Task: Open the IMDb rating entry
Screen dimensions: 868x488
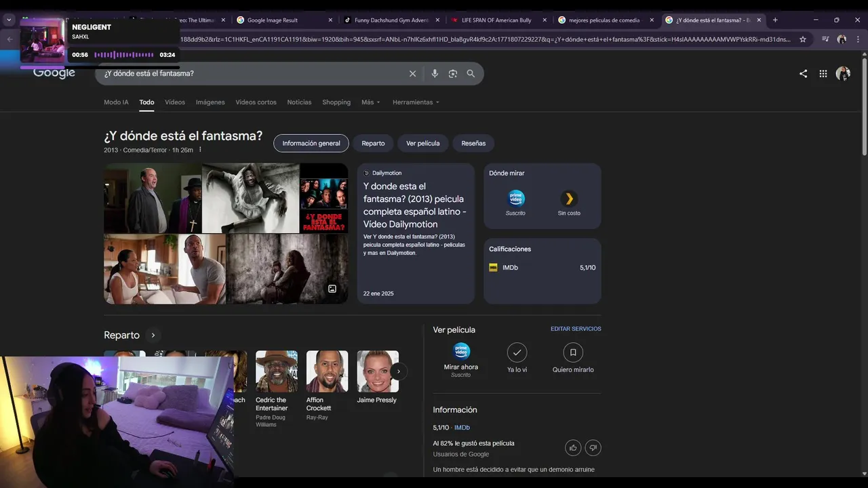Action: click(x=542, y=268)
